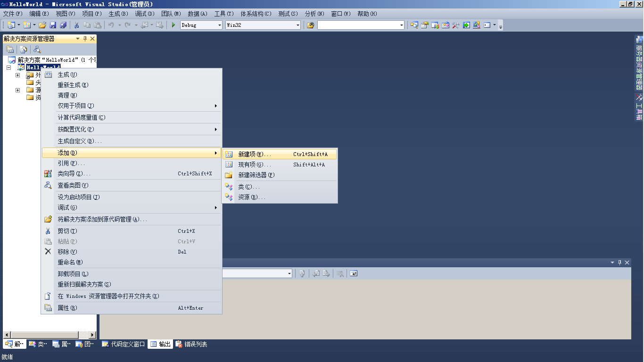Click Solution Explorer horizontal scrollbar right arrow
Image resolution: width=644 pixels, height=362 pixels.
point(92,335)
